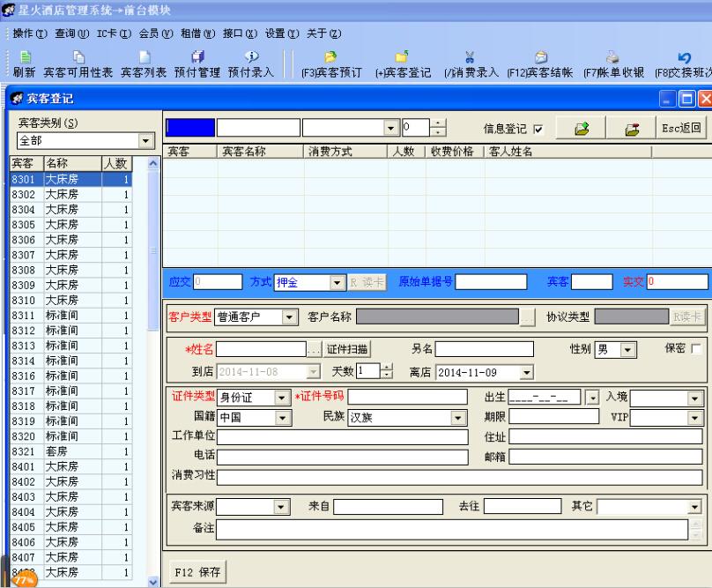Click the (/)消费录入 scissors icon

[470, 65]
